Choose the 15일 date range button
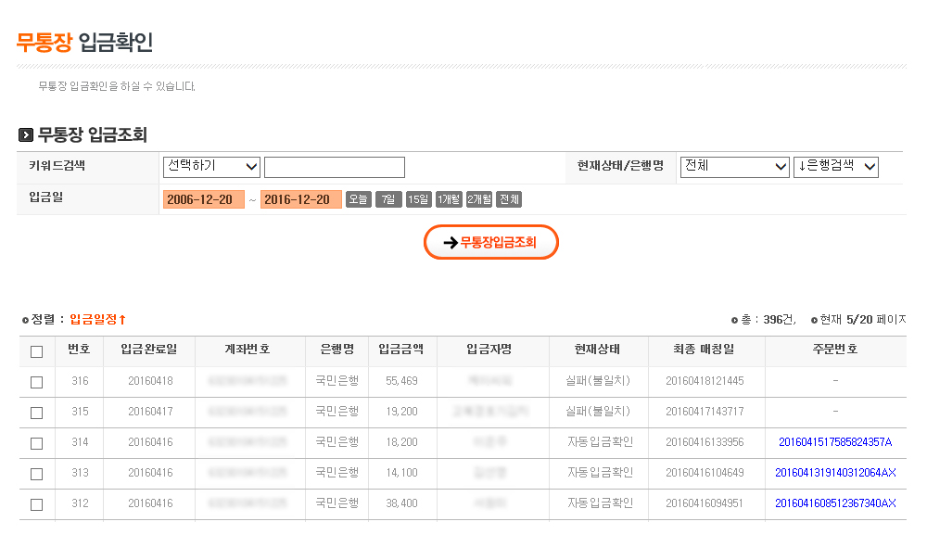 (x=419, y=199)
